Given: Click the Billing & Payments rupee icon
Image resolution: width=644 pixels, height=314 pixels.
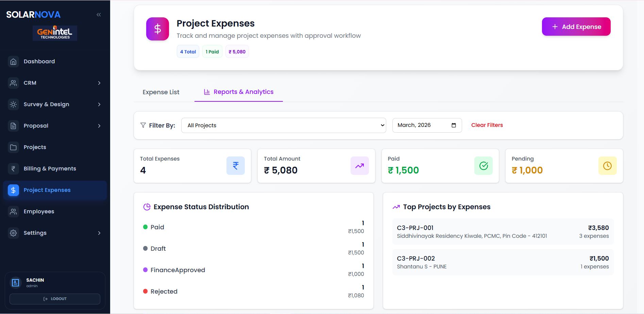Looking at the screenshot, I should [x=13, y=169].
